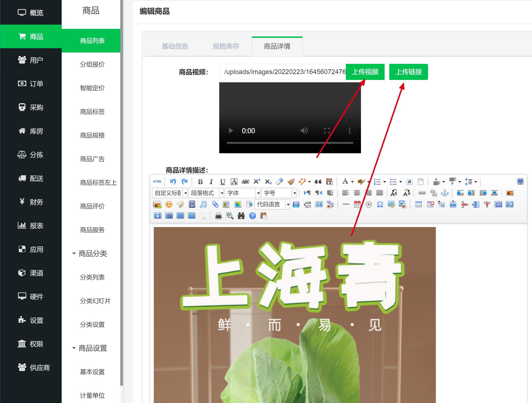Screen dimensions: 532x403
Task: Insert emoticon with the smiley icon
Action: [x=169, y=205]
